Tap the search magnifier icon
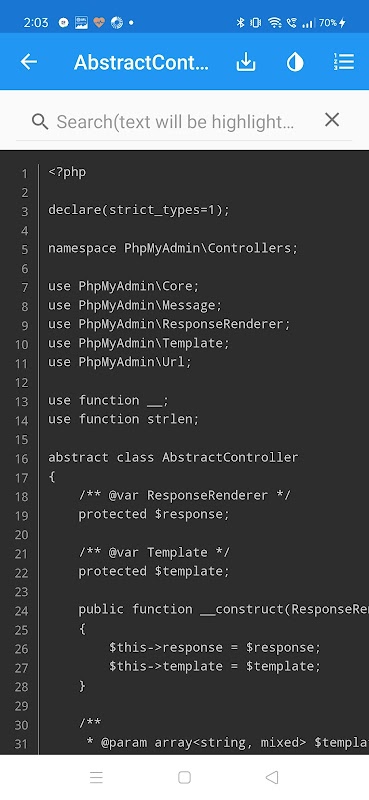Viewport: 369px width, 800px height. [40, 121]
